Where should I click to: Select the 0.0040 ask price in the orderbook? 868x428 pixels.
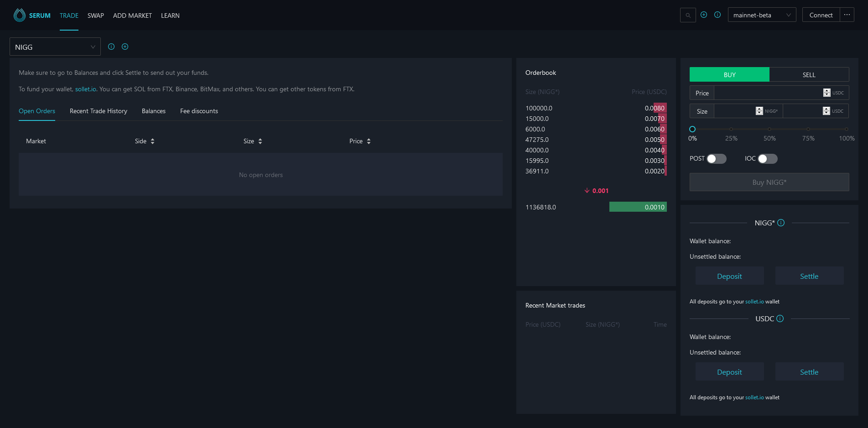coord(655,150)
